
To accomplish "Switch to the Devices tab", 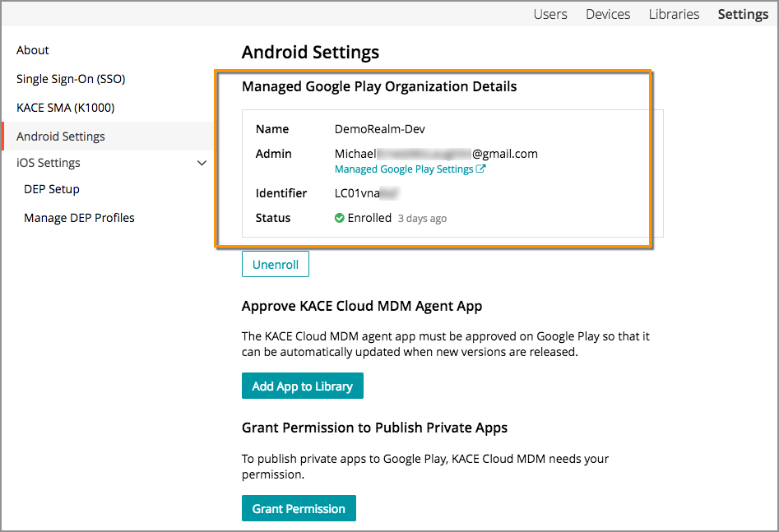I will (608, 14).
